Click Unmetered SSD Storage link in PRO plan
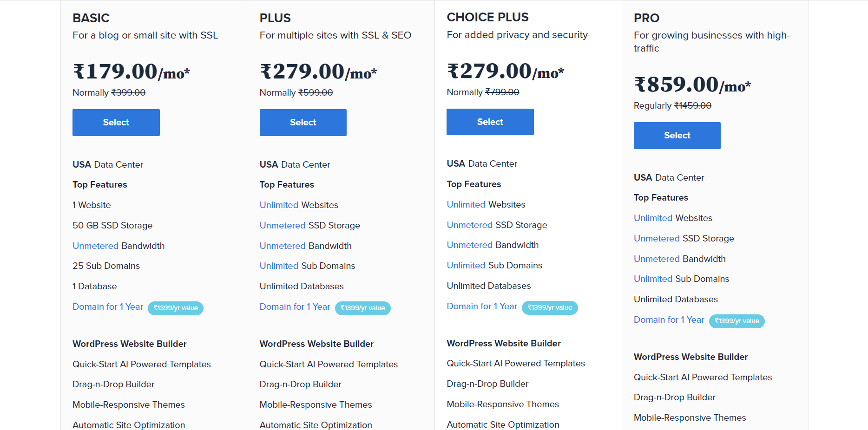 pyautogui.click(x=657, y=238)
